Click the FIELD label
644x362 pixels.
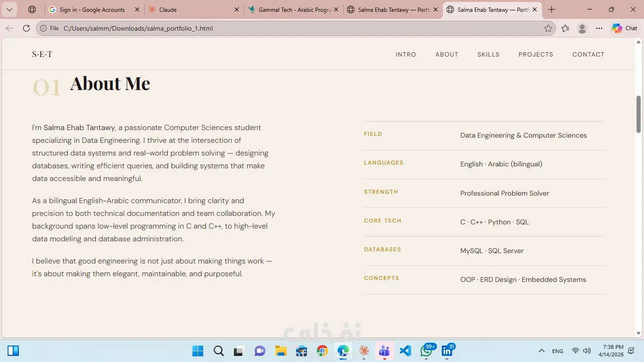click(x=373, y=134)
